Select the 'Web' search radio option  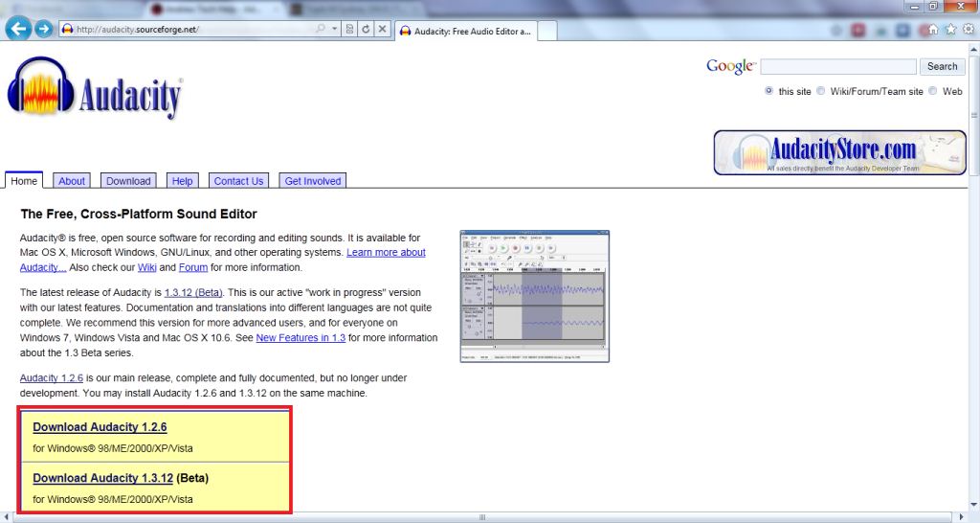[932, 91]
